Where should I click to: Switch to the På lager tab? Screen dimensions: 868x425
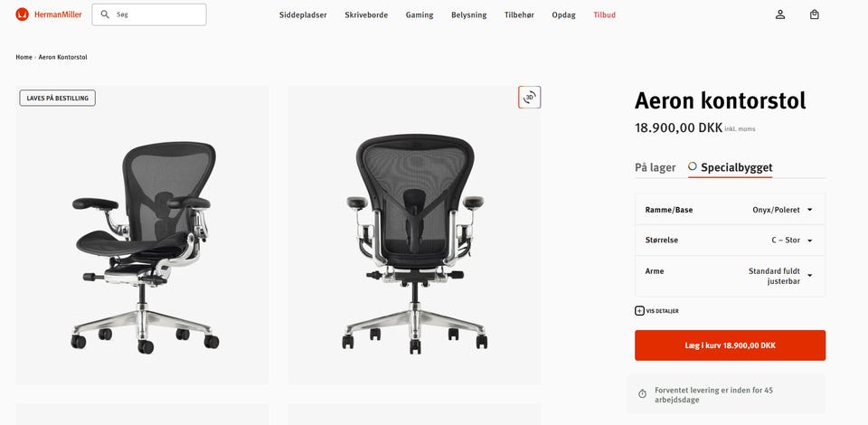pyautogui.click(x=656, y=167)
